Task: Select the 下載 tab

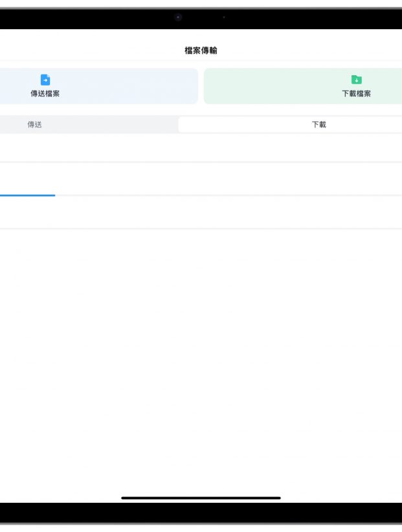Action: (318, 124)
